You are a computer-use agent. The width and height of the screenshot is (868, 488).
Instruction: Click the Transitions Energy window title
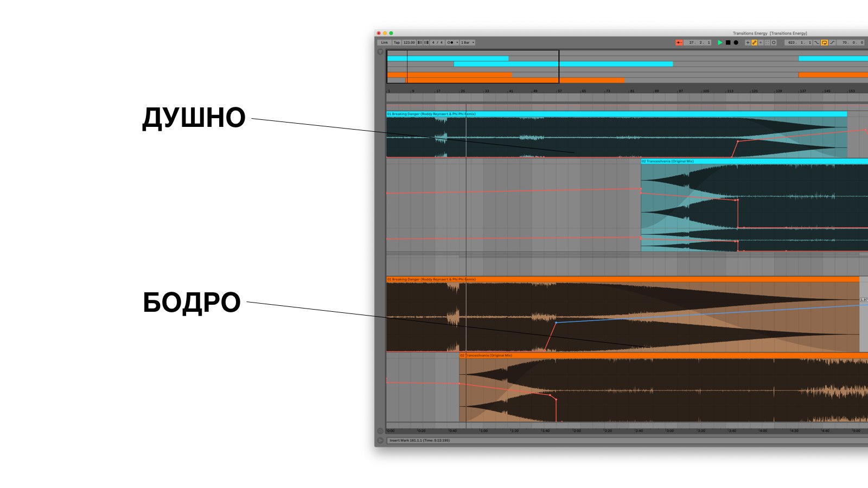pos(770,33)
